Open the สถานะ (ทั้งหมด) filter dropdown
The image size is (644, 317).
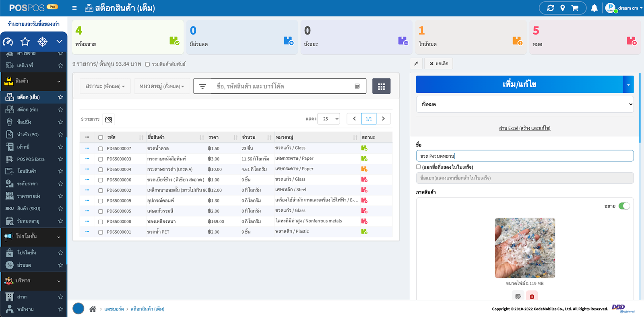click(x=105, y=86)
